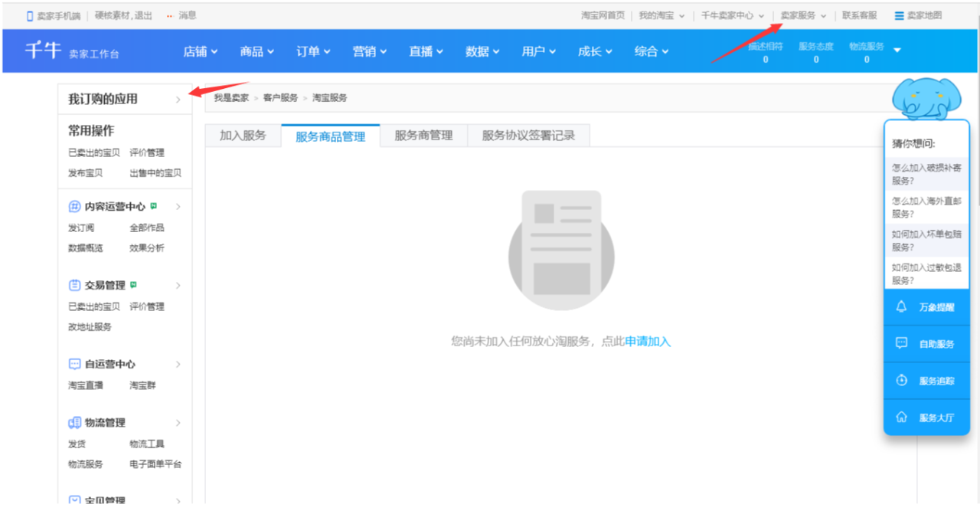Click the 千牛 卖家工作台 logo
980x514 pixels.
point(72,51)
